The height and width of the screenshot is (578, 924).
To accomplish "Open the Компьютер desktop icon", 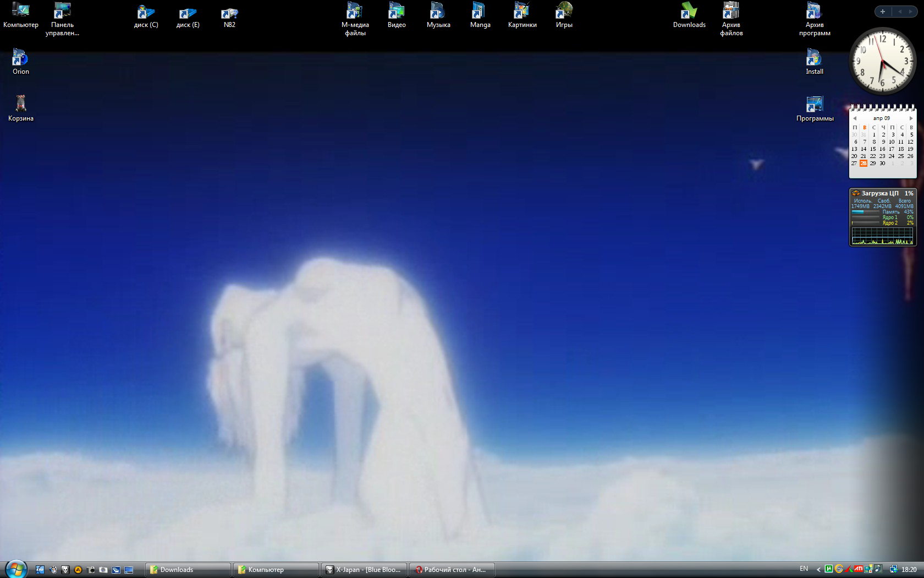I will pos(21,15).
